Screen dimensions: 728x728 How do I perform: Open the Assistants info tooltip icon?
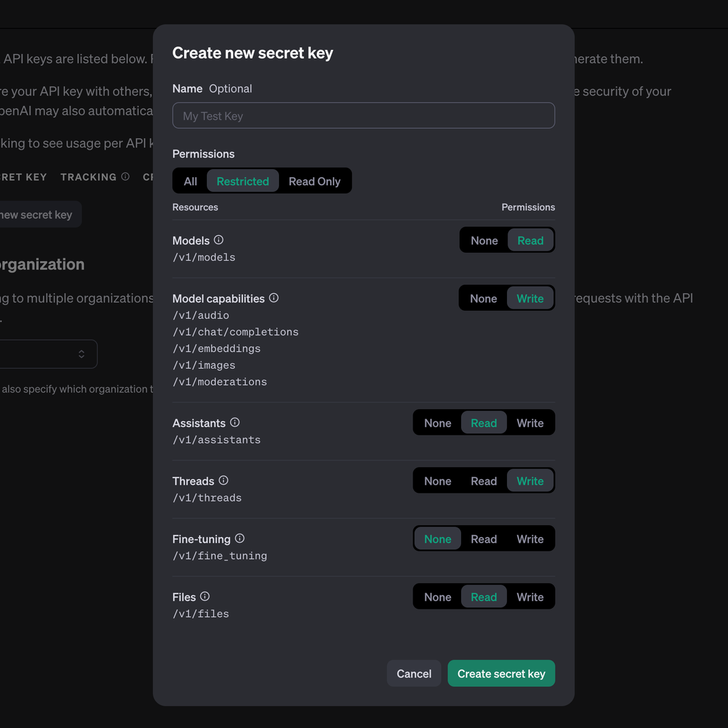pos(235,422)
